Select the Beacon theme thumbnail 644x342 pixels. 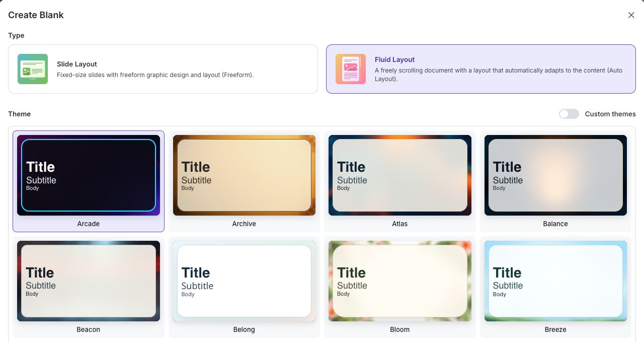[x=89, y=281]
